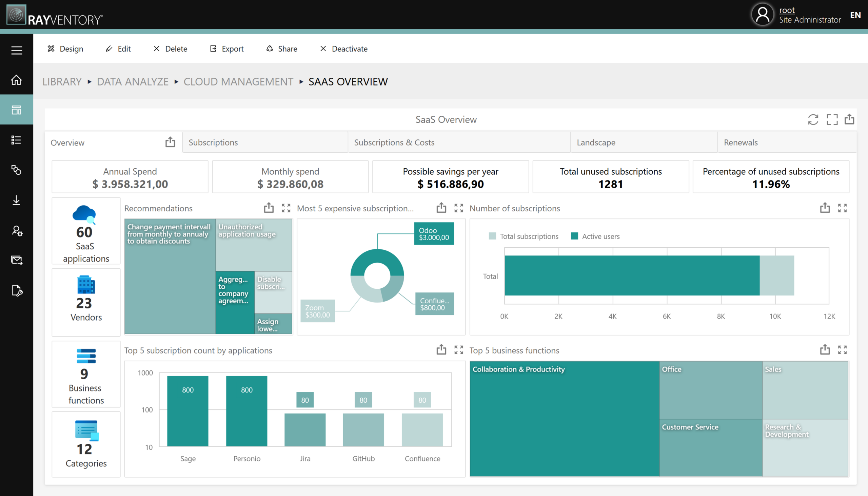
Task: Export the Recommendations widget
Action: pos(269,208)
